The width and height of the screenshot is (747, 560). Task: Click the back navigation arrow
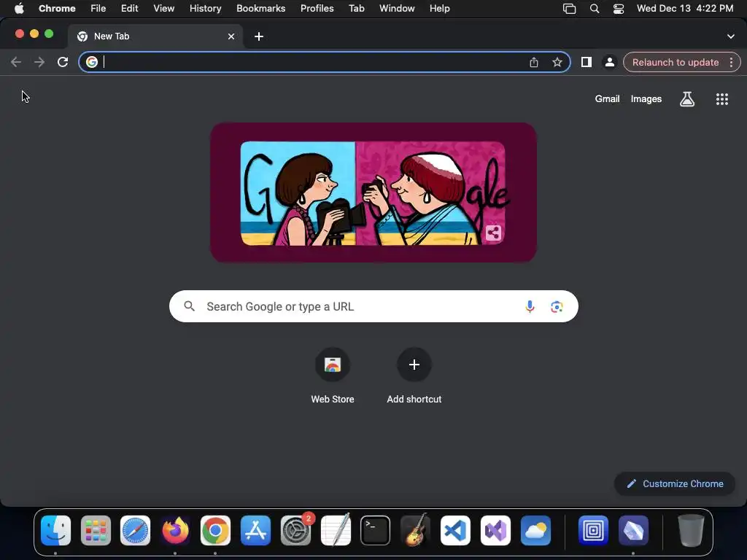click(x=16, y=63)
